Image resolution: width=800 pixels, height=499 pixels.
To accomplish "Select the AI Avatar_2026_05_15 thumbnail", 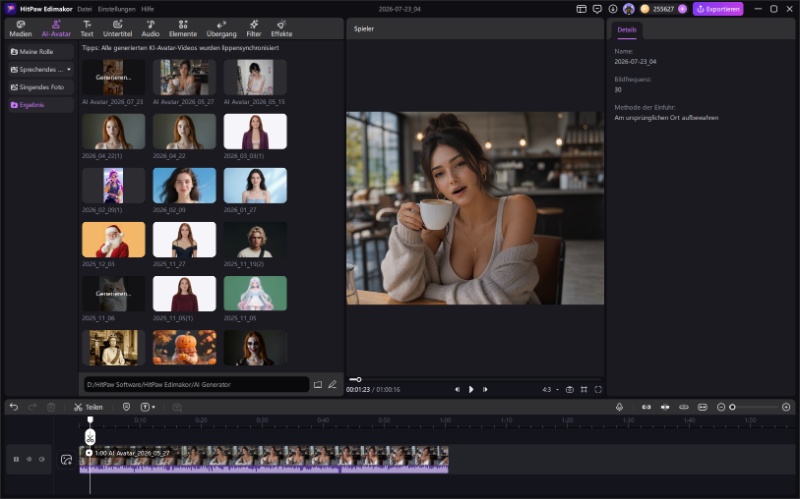I will 255,78.
